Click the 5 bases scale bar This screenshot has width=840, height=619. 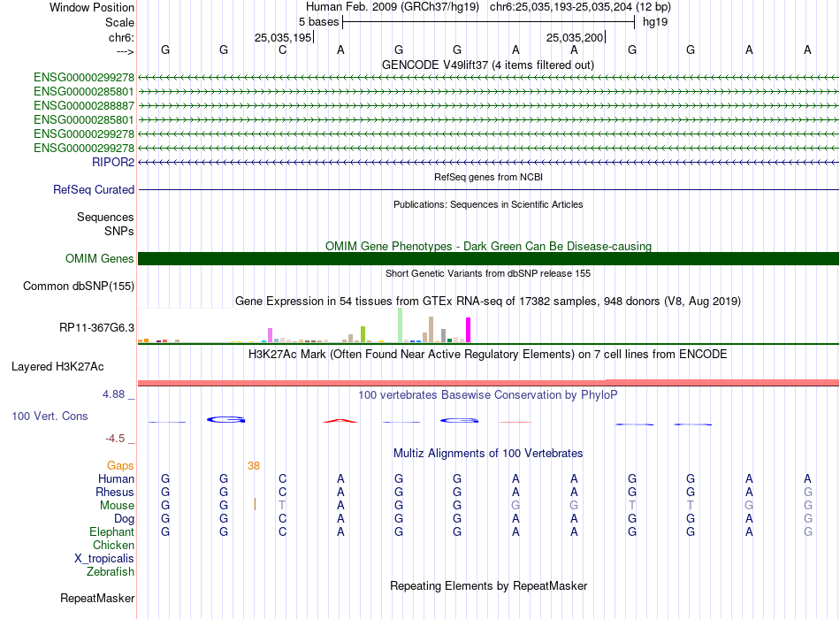pyautogui.click(x=489, y=22)
